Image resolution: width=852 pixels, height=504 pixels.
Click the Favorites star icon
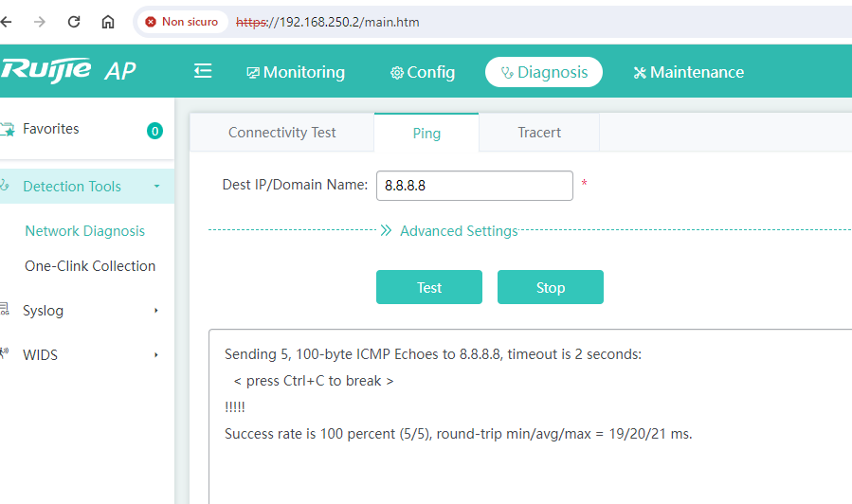coord(8,129)
